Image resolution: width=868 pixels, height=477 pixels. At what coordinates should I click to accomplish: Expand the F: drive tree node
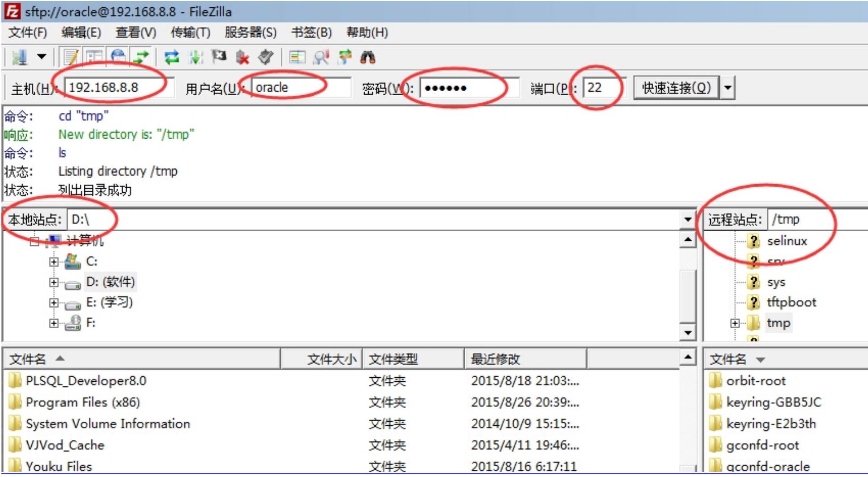pyautogui.click(x=54, y=323)
